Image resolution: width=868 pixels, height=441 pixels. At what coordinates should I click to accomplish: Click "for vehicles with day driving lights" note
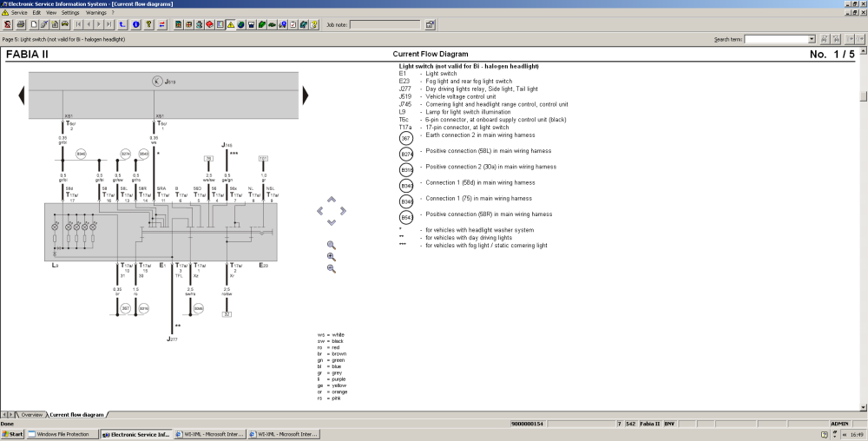(x=469, y=238)
